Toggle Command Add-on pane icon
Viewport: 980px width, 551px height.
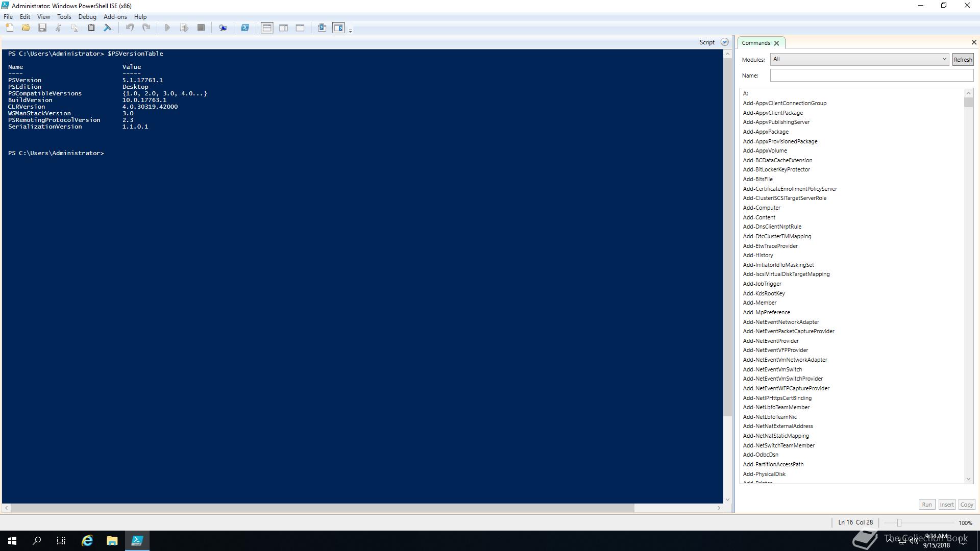(x=338, y=28)
